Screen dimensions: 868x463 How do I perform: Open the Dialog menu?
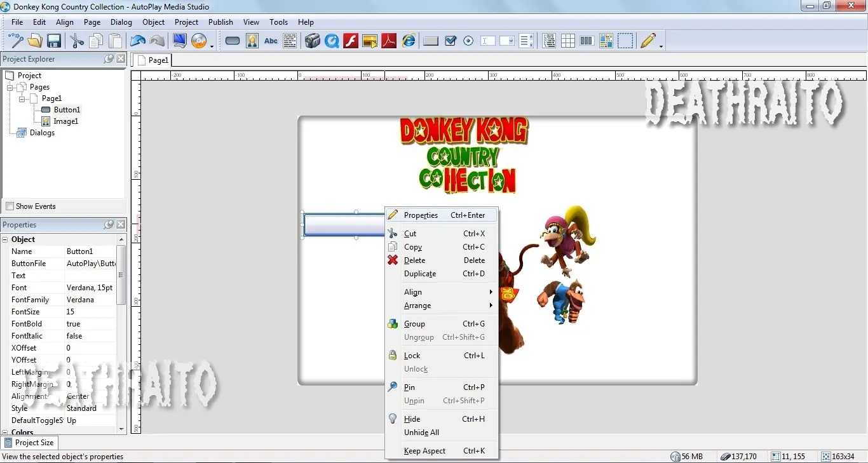coord(121,22)
